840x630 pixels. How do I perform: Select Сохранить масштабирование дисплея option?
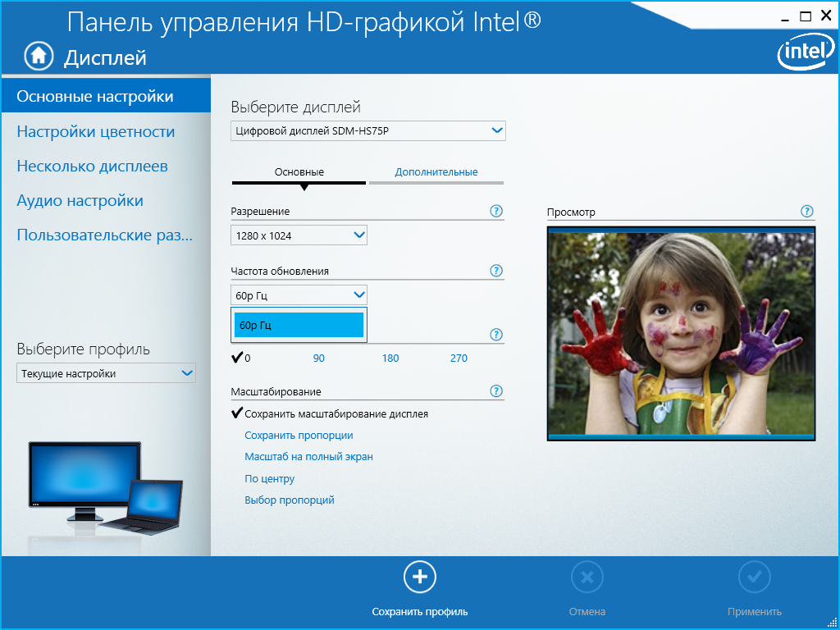pyautogui.click(x=330, y=414)
